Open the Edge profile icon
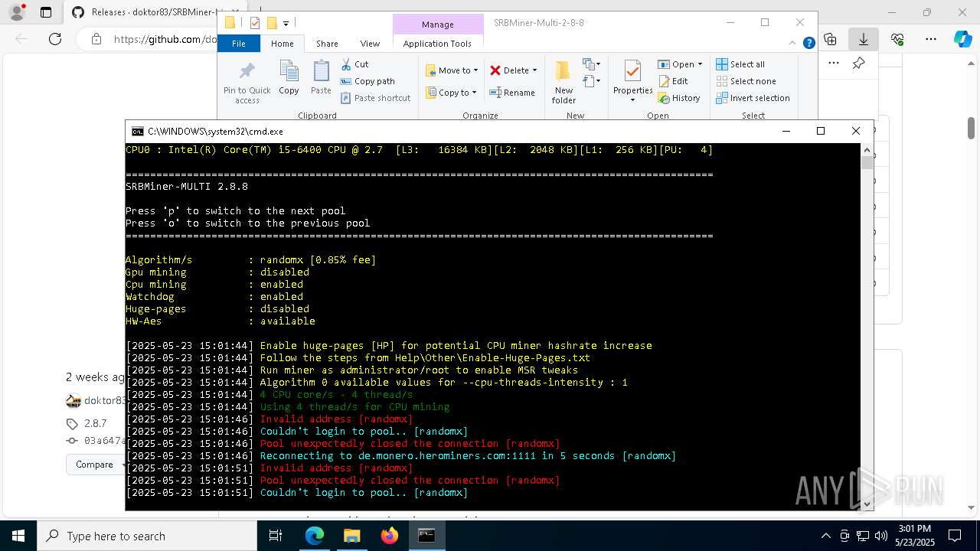The image size is (980, 551). [x=17, y=12]
